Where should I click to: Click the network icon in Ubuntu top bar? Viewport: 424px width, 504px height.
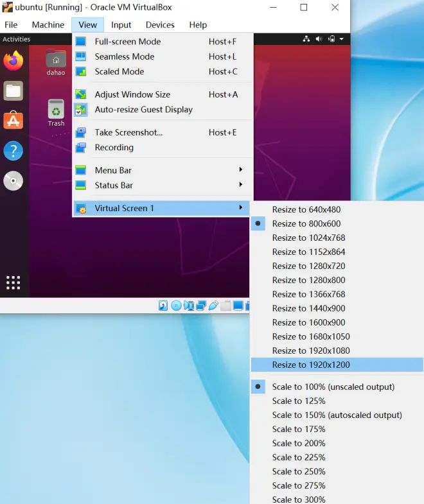(x=306, y=39)
